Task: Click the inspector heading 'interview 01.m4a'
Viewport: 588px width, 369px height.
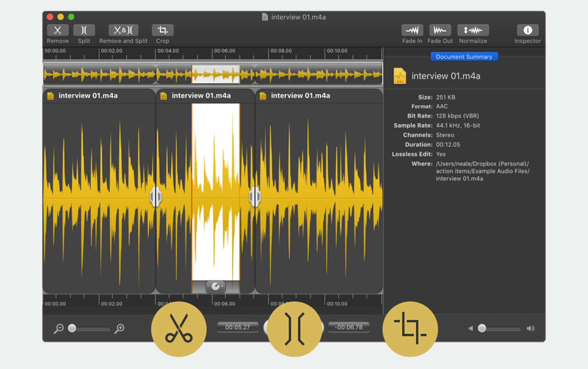Action: coord(446,76)
